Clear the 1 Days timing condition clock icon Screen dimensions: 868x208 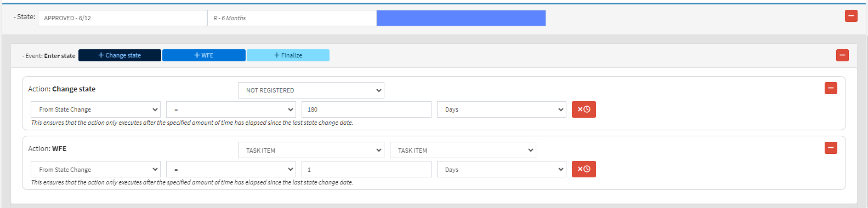coord(583,169)
